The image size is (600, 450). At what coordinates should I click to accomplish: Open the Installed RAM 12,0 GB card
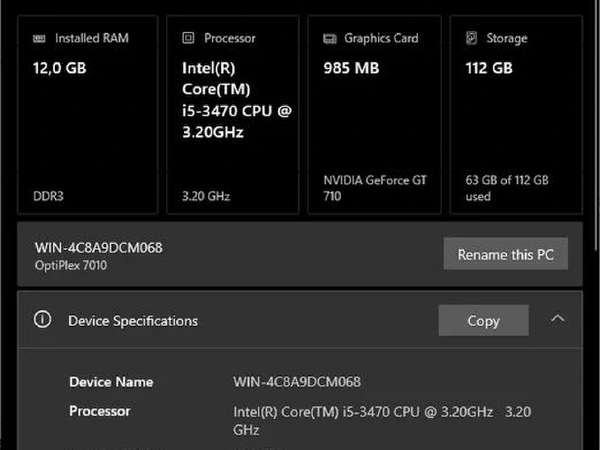pyautogui.click(x=88, y=115)
